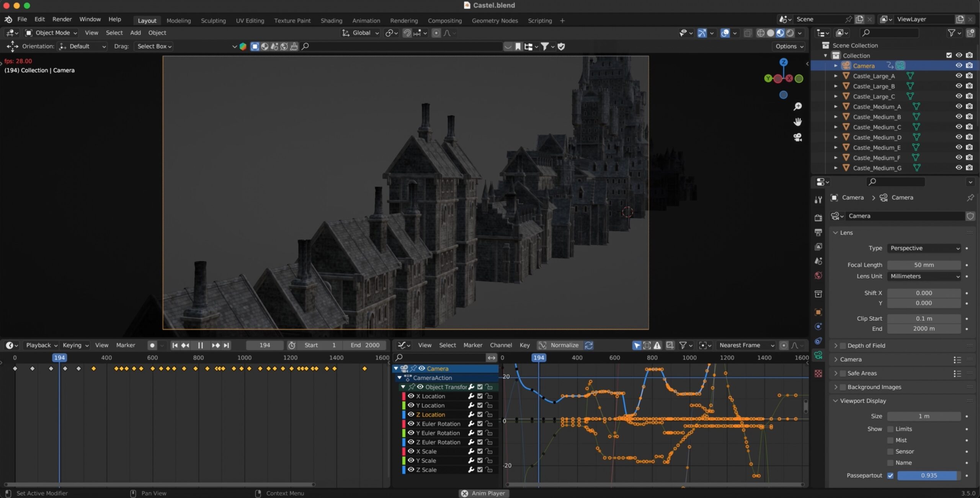Hide the Z Location channel curve
The height and width of the screenshot is (498, 980).
[x=411, y=415]
